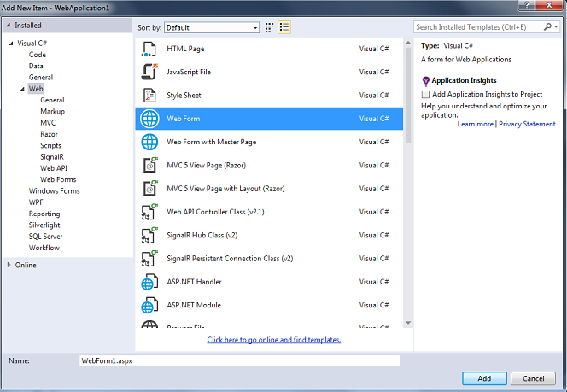567x392 pixels.
Task: Open the search options dropdown arrow
Action: (556, 27)
